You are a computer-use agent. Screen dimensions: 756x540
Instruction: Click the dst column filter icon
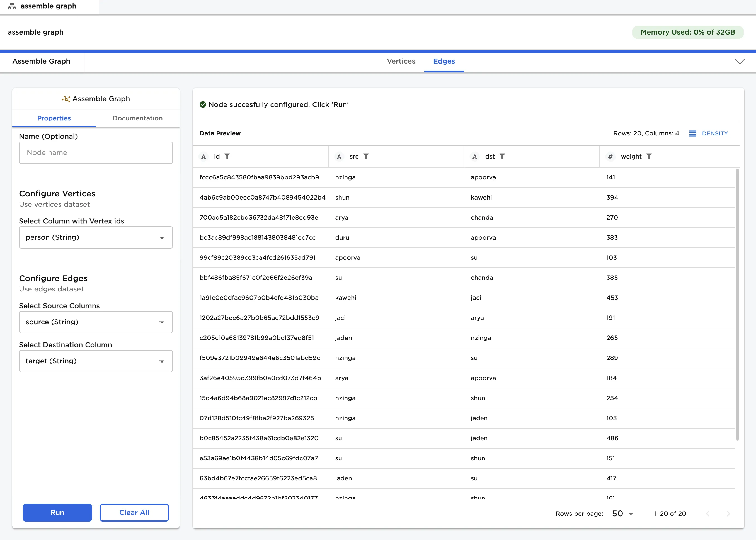(x=502, y=156)
